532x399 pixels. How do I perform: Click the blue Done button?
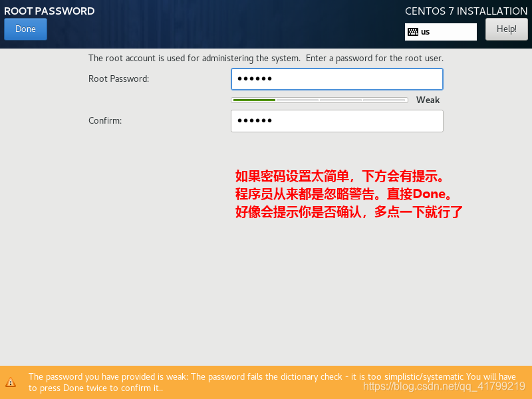click(25, 29)
